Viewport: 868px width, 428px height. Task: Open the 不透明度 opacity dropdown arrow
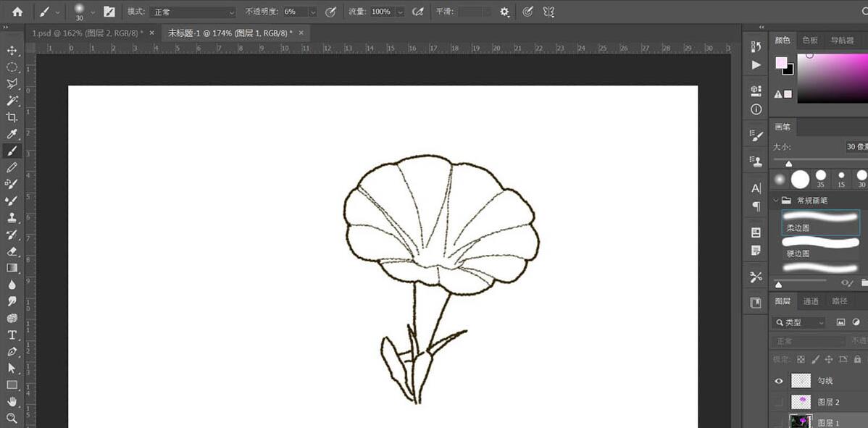[313, 12]
